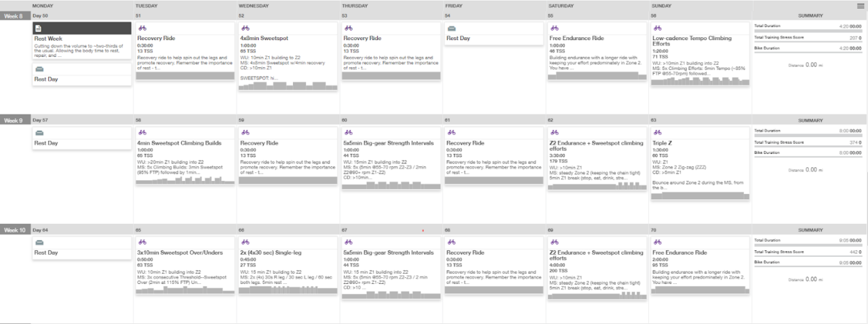Click bike icon on 2x (4x30 sec) Single-leg
The width and height of the screenshot is (868, 324).
tap(245, 242)
